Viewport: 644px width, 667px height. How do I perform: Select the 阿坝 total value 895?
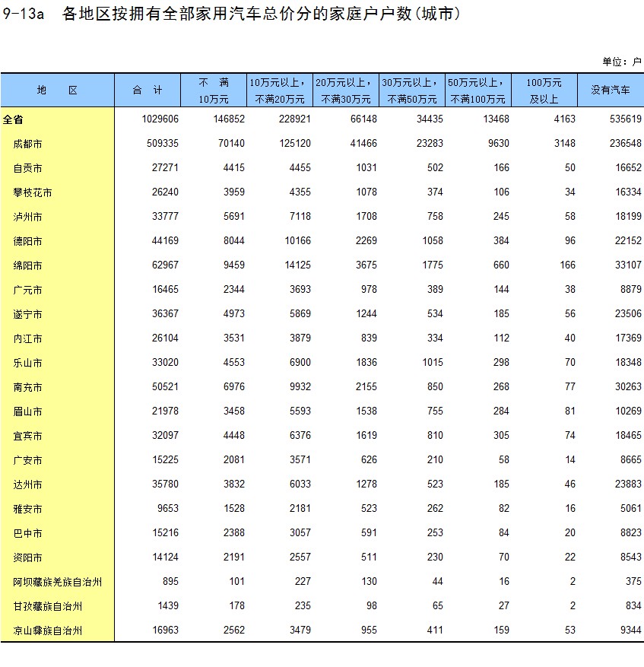(x=170, y=582)
